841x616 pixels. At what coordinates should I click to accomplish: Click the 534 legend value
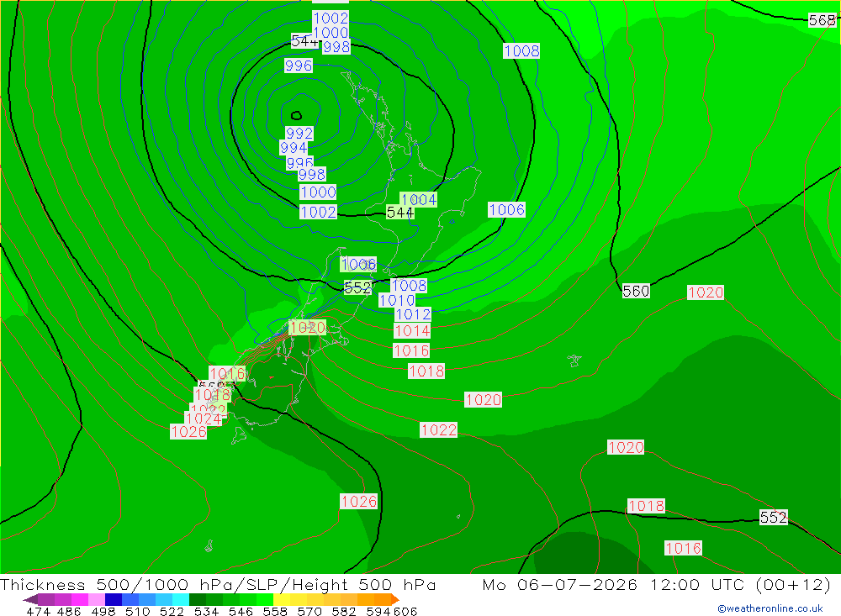[207, 612]
